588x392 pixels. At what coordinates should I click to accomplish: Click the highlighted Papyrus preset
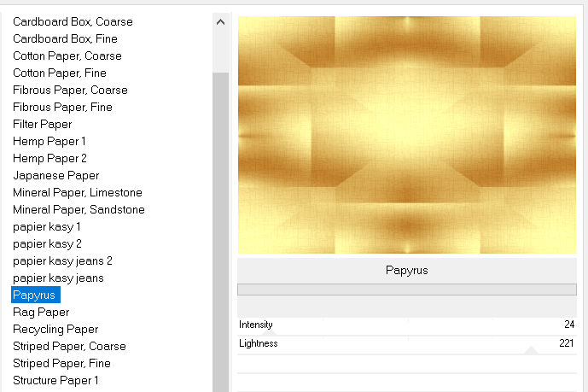pyautogui.click(x=35, y=295)
